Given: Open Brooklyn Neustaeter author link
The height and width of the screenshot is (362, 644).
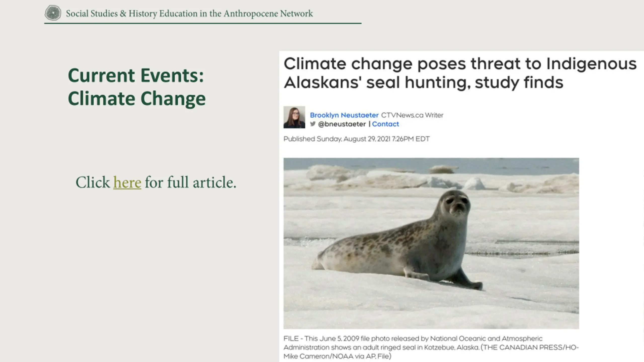Looking at the screenshot, I should (344, 115).
